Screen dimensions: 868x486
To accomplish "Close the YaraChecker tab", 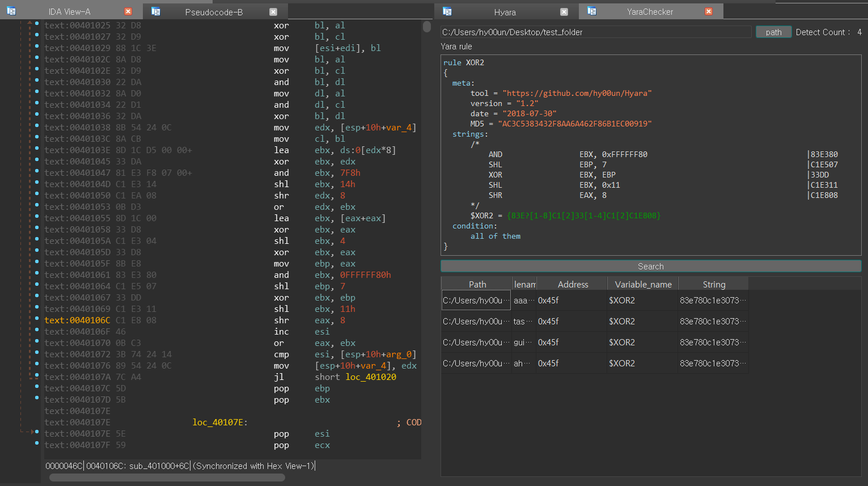I will [709, 11].
